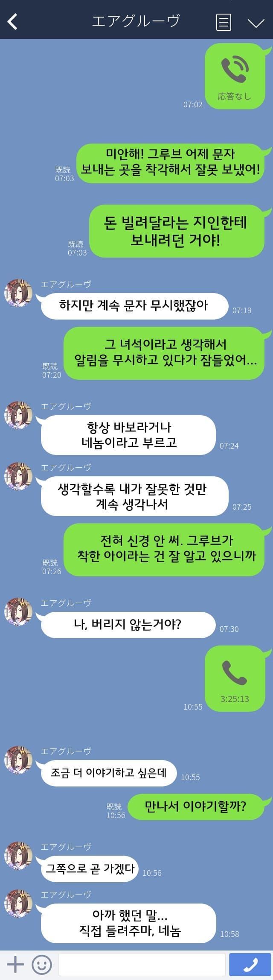Image resolution: width=273 pixels, height=980 pixels.
Task: Open avatar beside '나, 버리지 않는거야?'
Action: pyautogui.click(x=18, y=612)
